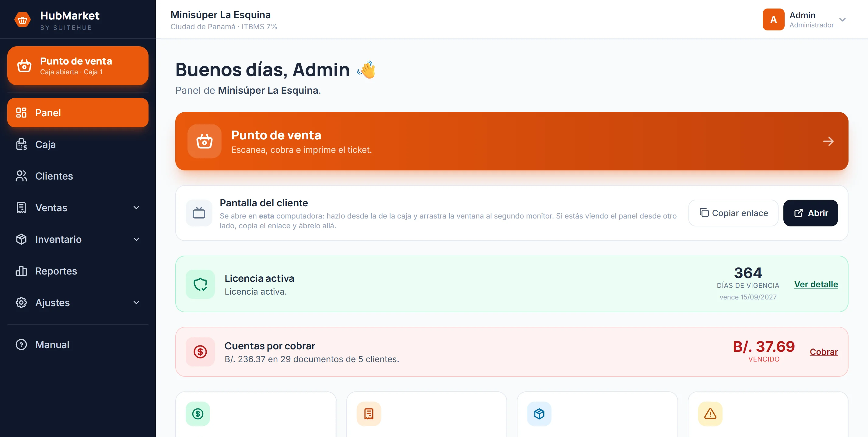The width and height of the screenshot is (868, 437).
Task: Select the Panel menu item
Action: click(x=78, y=113)
